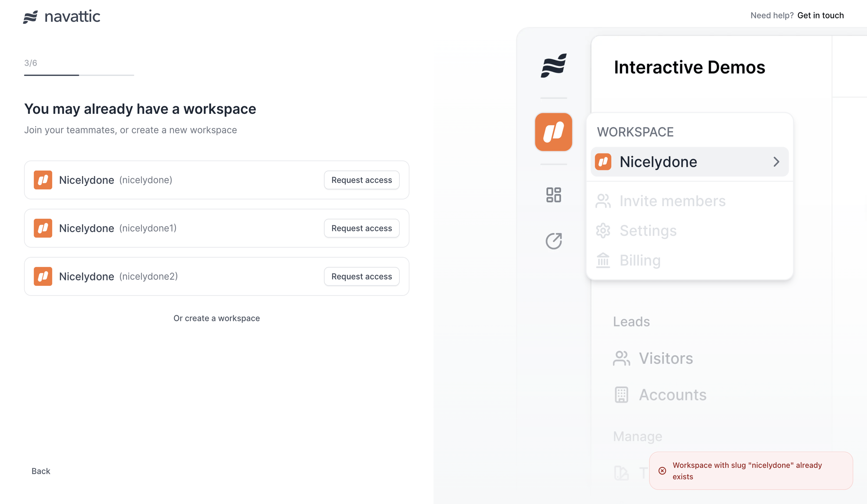
Task: Click the large orange Nicelydone workspace icon
Action: [553, 132]
